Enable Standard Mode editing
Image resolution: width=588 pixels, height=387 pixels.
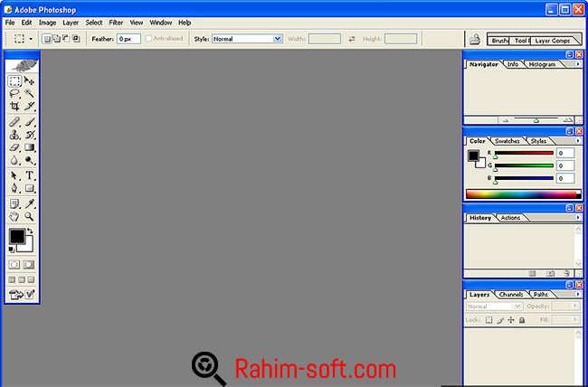[14, 265]
